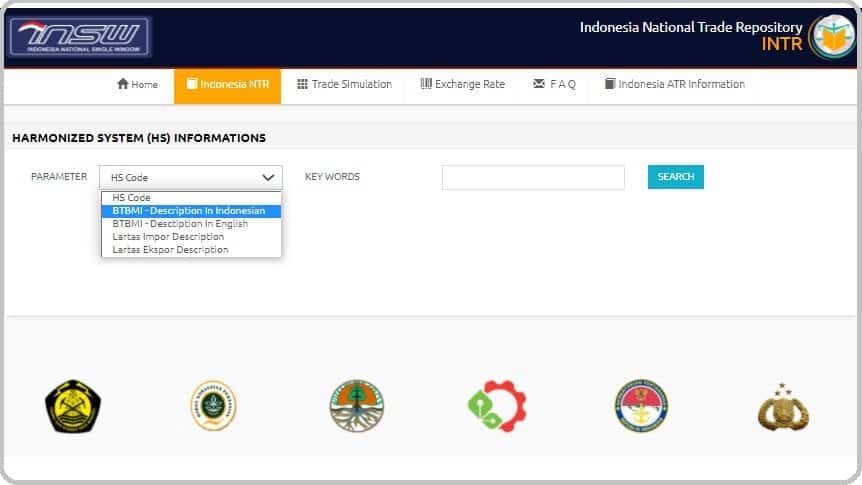862x485 pixels.
Task: Open Indonesia ATR Information tab
Action: click(675, 84)
